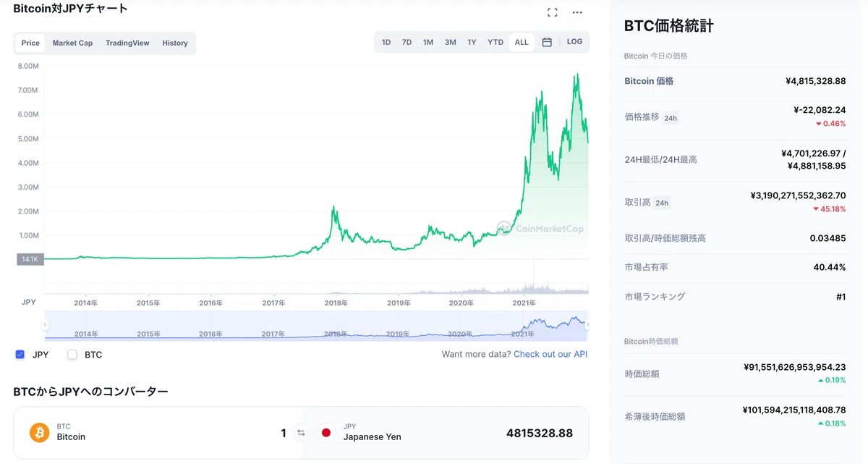Click the Bitcoin logo in converter

(40, 433)
